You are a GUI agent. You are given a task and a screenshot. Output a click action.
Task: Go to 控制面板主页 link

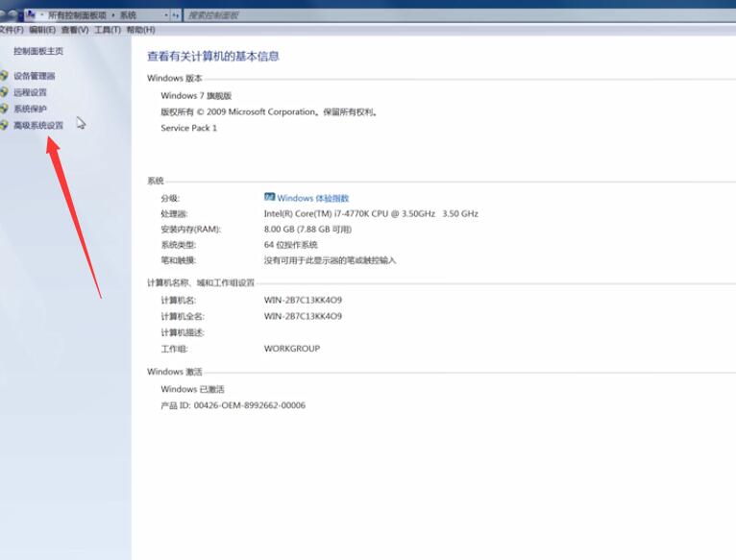38,51
